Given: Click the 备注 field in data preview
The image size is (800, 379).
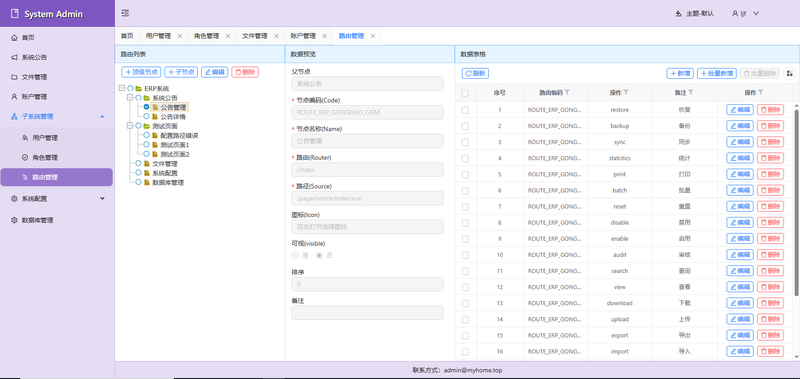Looking at the screenshot, I should click(x=367, y=313).
